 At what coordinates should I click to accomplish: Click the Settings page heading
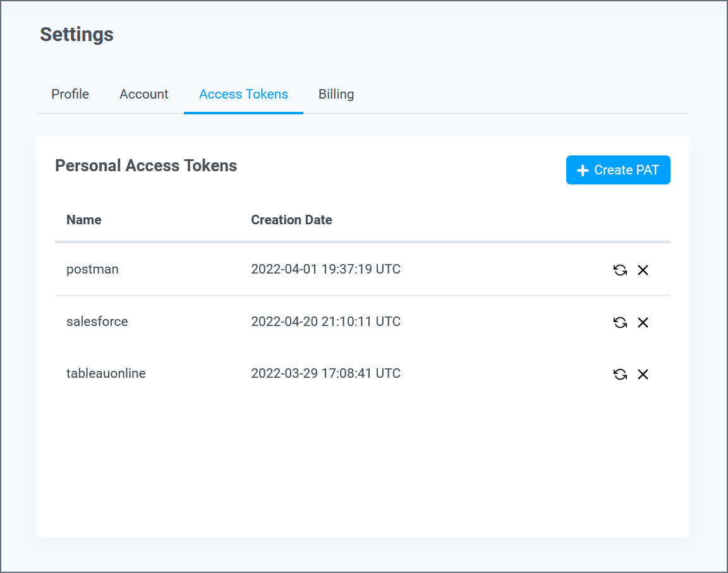pos(76,35)
